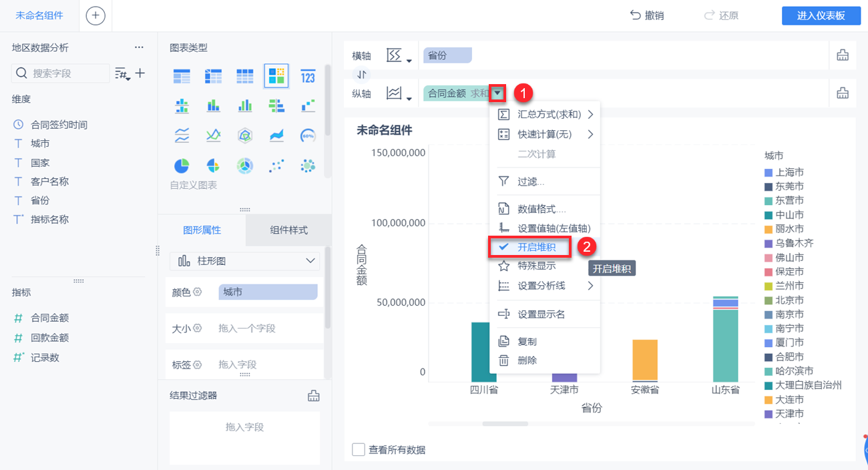Click the 搜索字段 search input
The height and width of the screenshot is (470, 868).
click(61, 73)
